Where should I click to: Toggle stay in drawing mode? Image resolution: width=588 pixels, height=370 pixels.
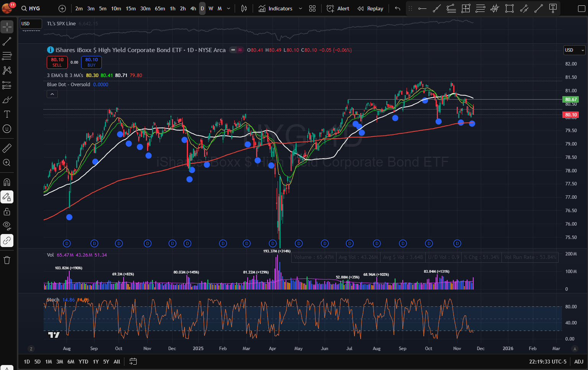pyautogui.click(x=7, y=197)
